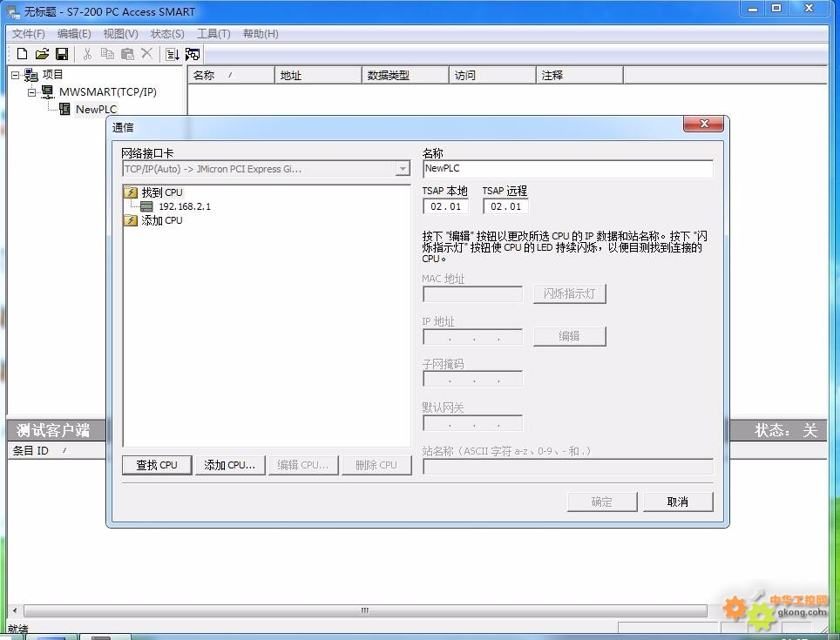Click the MAC 地址 field
This screenshot has height=640, width=840.
click(x=472, y=294)
